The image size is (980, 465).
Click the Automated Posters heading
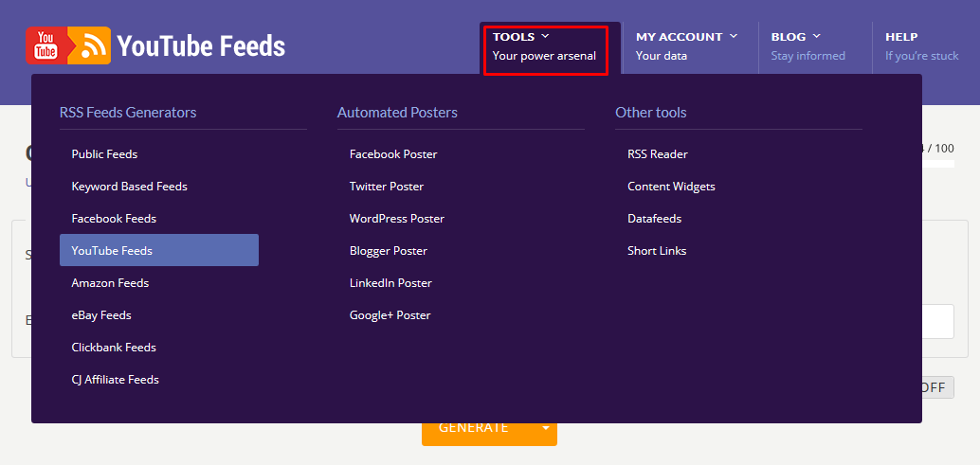[397, 113]
